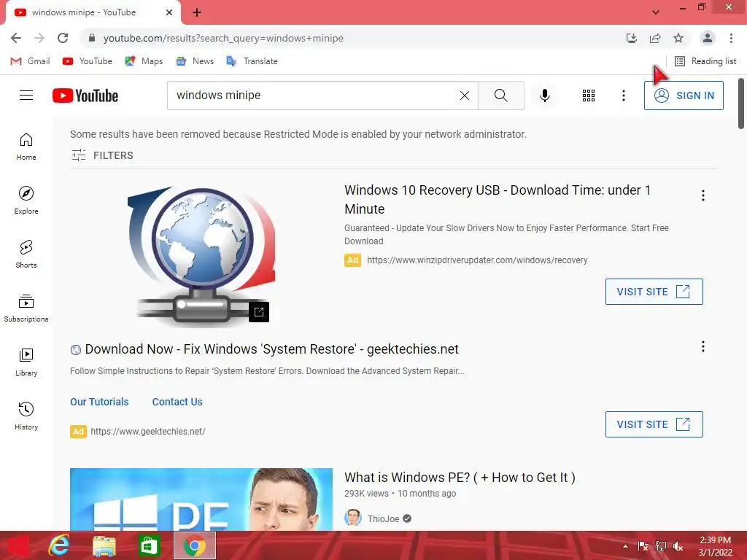Click the globe ad thumbnail image
This screenshot has height=560, width=747.
click(x=201, y=256)
